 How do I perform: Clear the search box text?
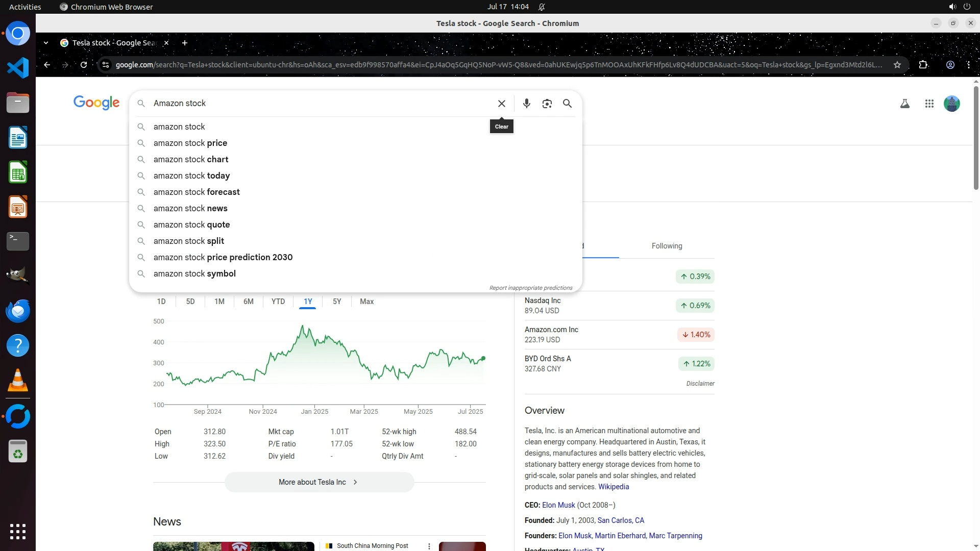501,104
